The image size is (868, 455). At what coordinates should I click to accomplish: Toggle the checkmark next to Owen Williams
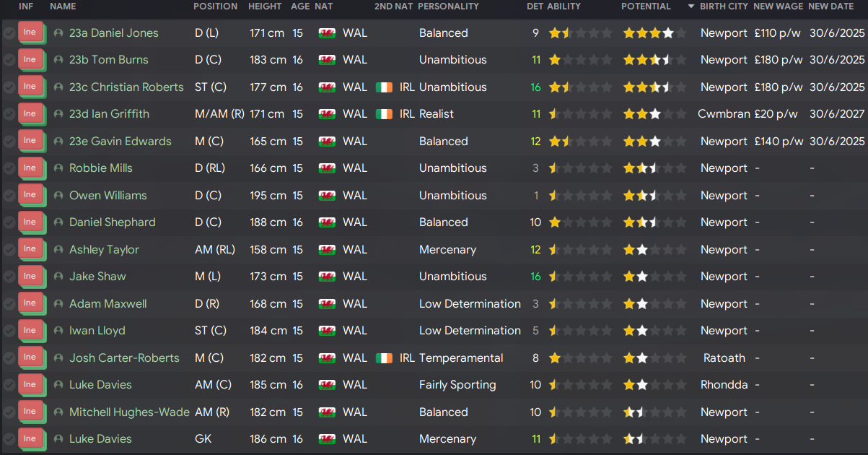click(x=9, y=195)
